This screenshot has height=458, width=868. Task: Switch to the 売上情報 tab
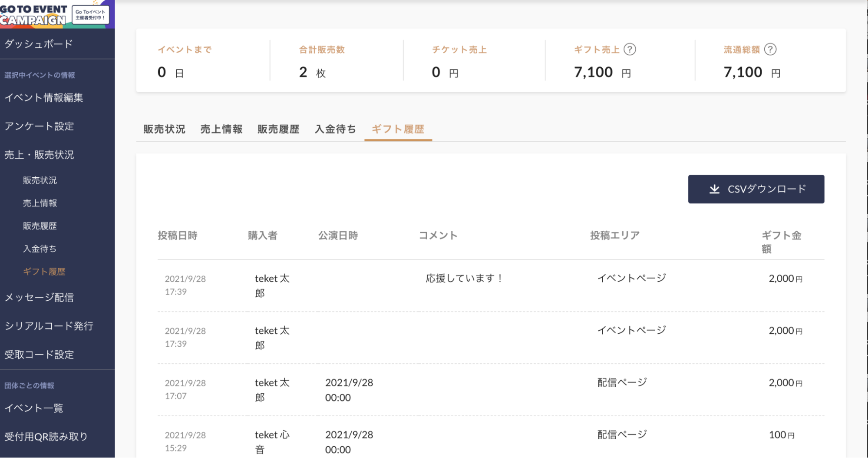[x=221, y=129]
